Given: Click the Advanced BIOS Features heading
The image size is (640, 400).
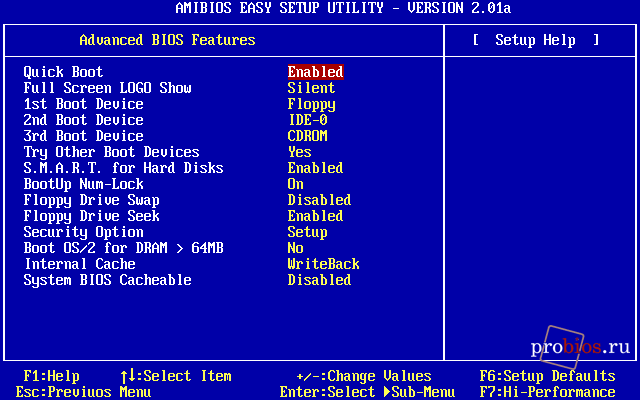Looking at the screenshot, I should coord(167,40).
